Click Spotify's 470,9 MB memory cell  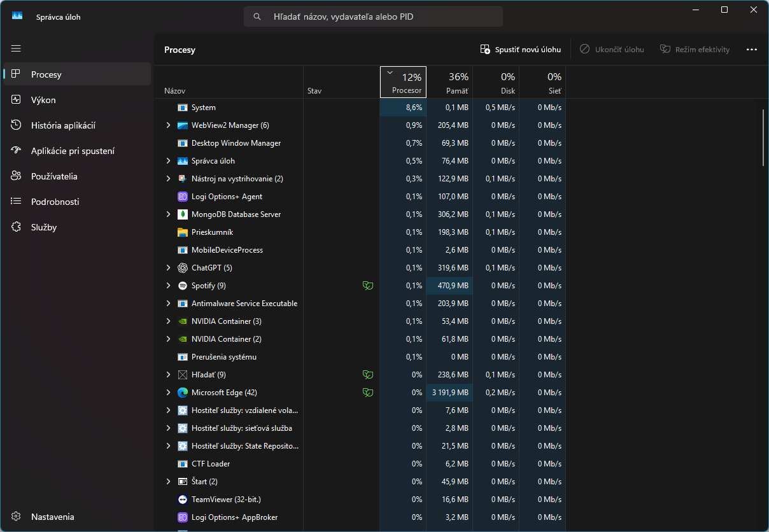(x=449, y=286)
